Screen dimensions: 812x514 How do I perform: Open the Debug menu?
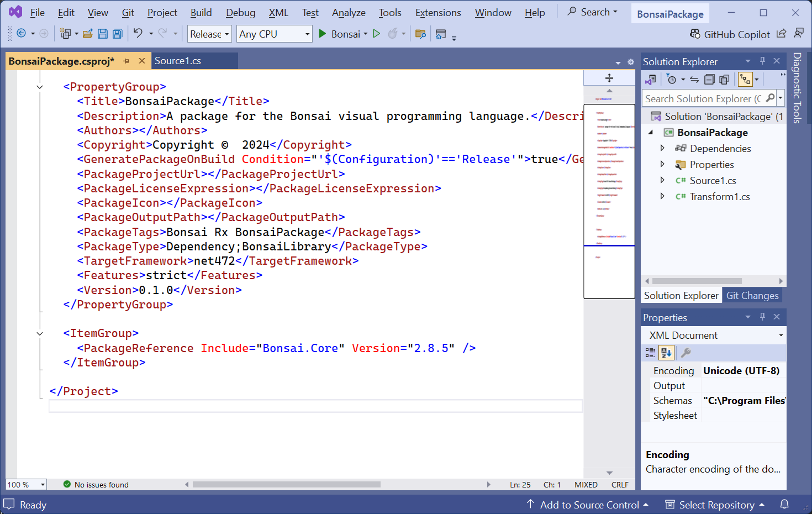241,12
